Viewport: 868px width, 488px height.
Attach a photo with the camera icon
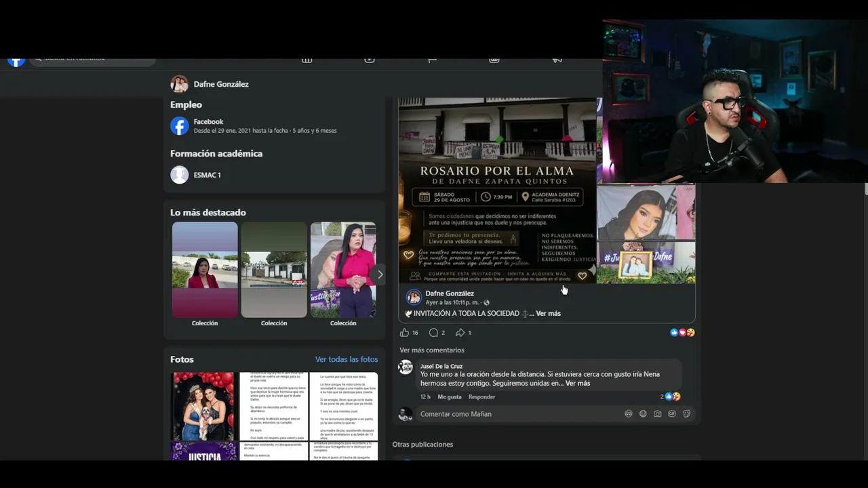tap(658, 414)
